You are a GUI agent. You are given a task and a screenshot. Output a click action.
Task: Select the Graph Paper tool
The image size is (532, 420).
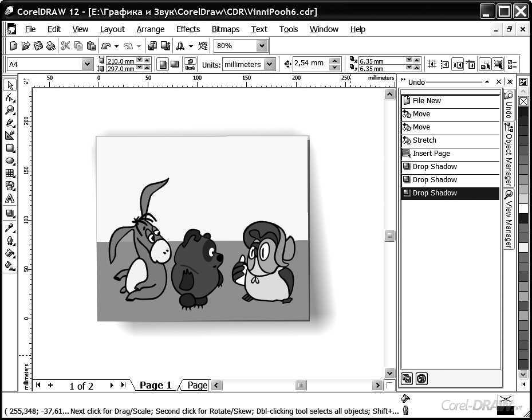point(10,173)
